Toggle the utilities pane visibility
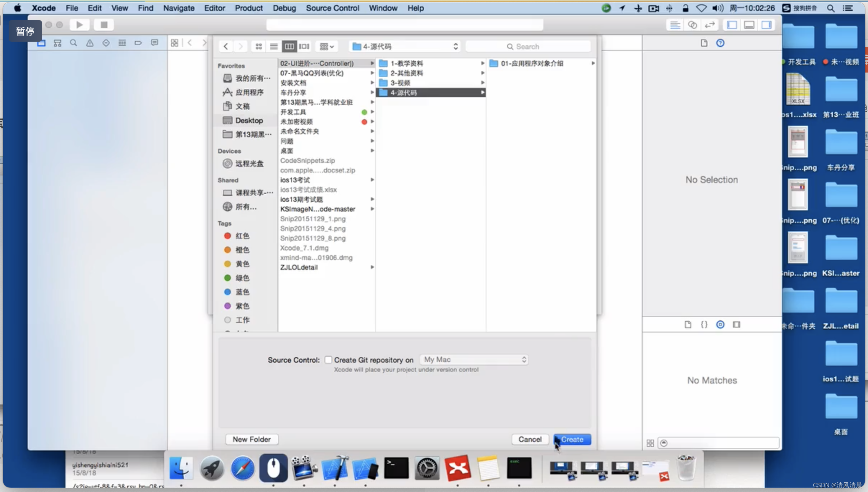The image size is (868, 492). (x=766, y=25)
